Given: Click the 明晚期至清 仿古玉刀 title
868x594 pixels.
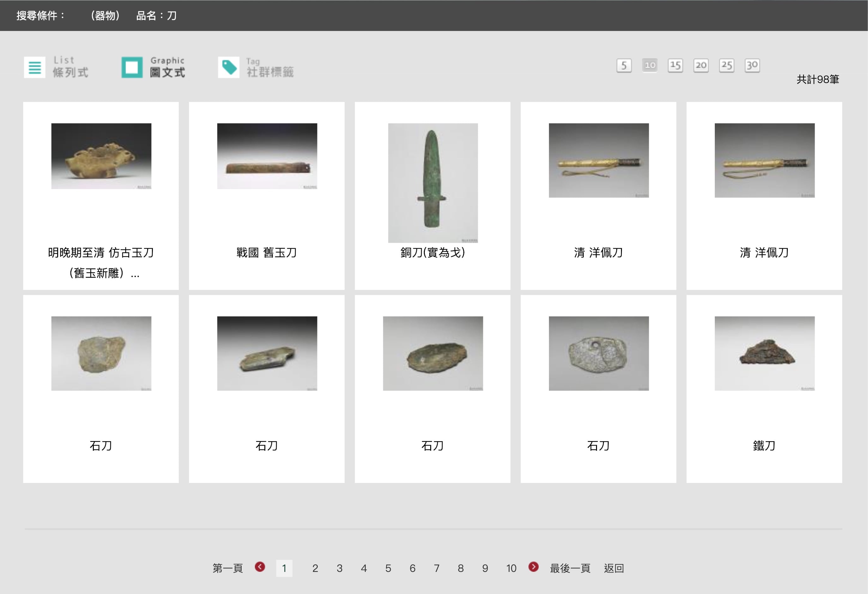Looking at the screenshot, I should tap(101, 263).
